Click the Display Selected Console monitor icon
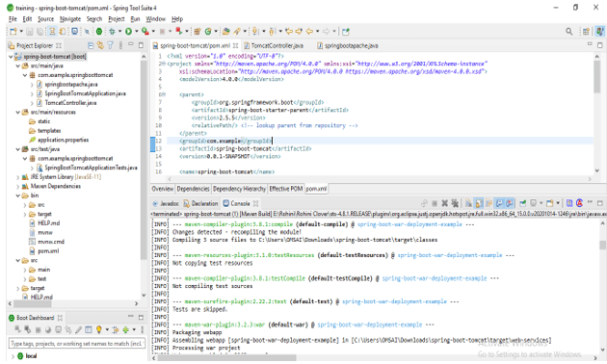Image resolution: width=607 pixels, height=364 pixels. (x=533, y=203)
